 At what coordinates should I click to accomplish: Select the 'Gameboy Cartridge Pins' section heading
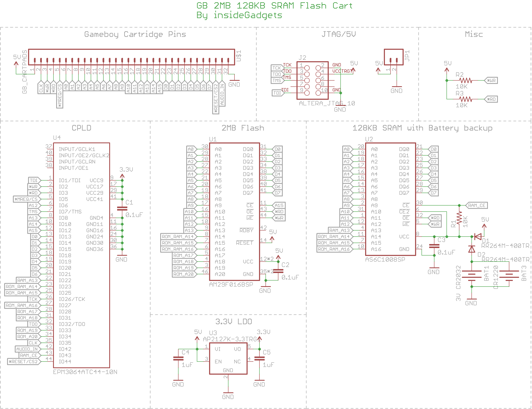[135, 34]
